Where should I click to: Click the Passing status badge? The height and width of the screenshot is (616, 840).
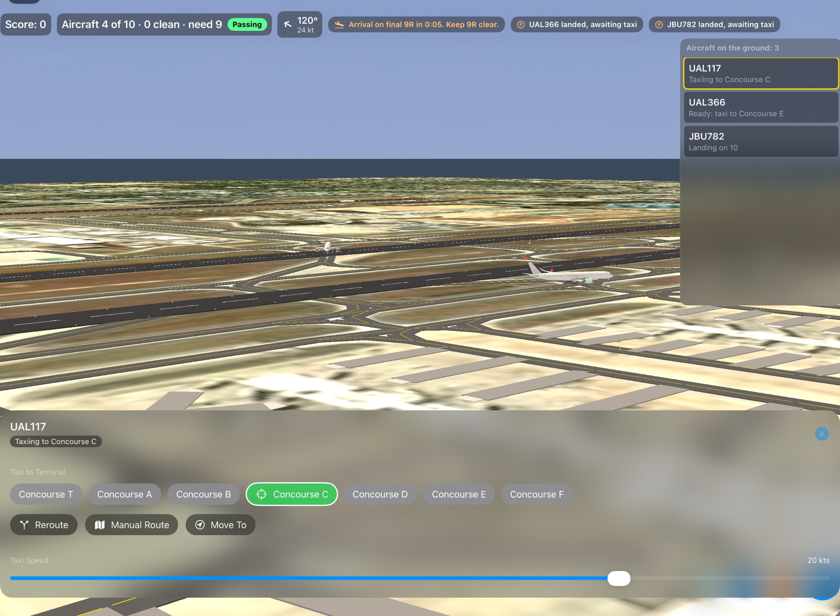tap(247, 25)
